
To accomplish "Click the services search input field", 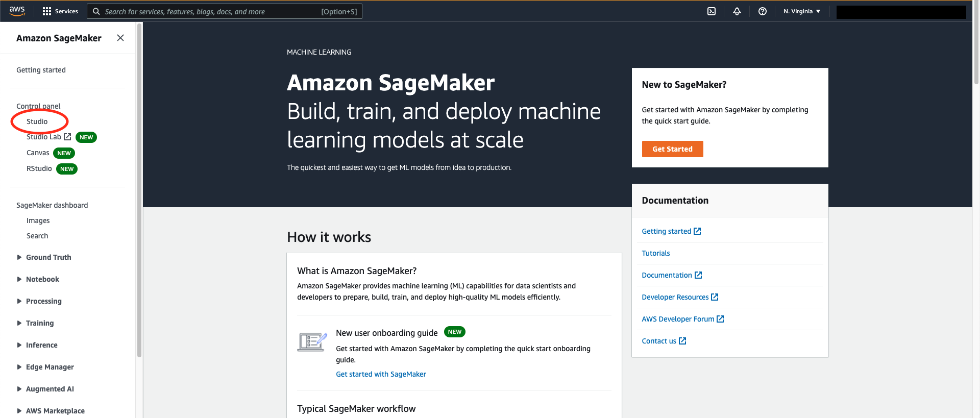I will 225,11.
